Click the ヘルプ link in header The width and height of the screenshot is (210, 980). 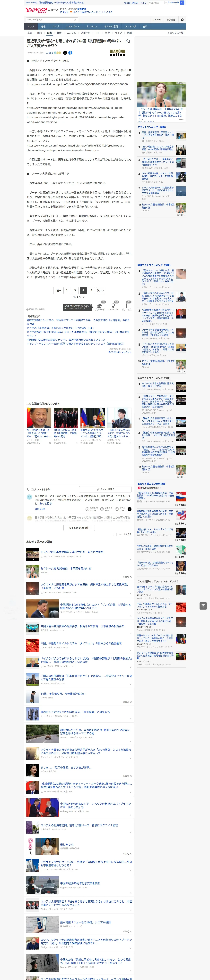coord(143,3)
